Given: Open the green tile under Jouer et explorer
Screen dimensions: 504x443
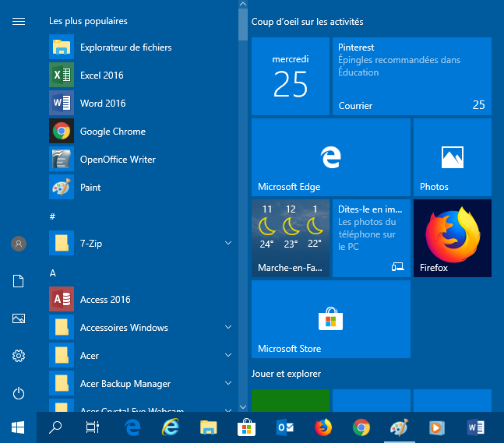Looking at the screenshot, I should (x=291, y=401).
